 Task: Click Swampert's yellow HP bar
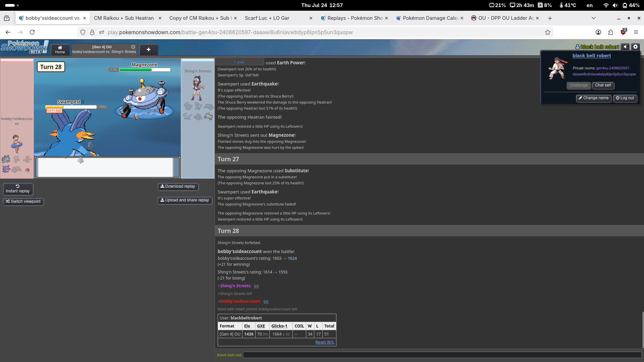click(71, 107)
